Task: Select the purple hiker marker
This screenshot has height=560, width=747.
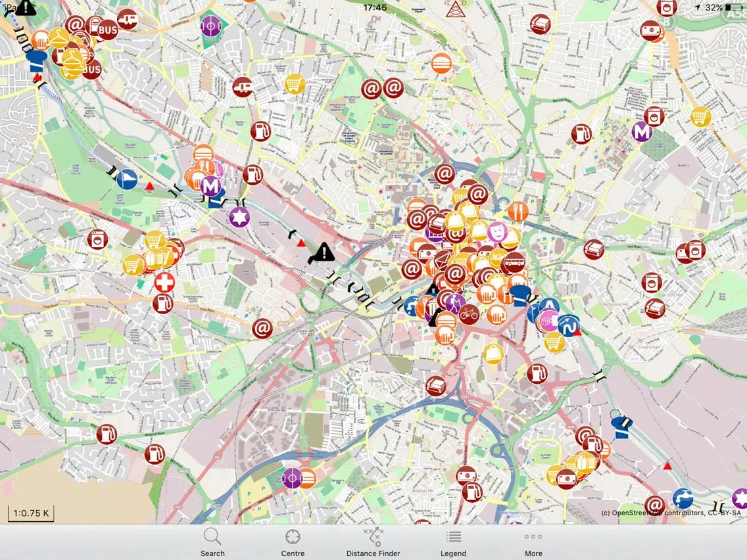Action: 455,303
